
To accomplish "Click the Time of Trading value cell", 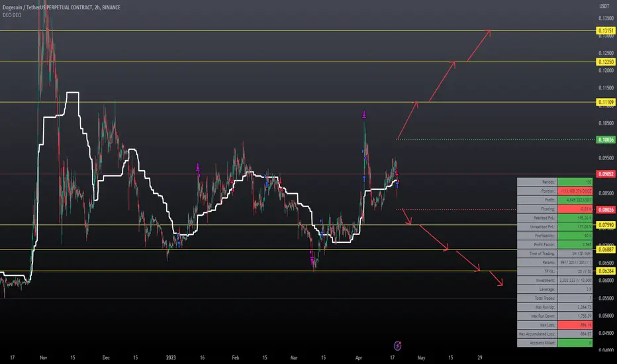I will pos(575,253).
